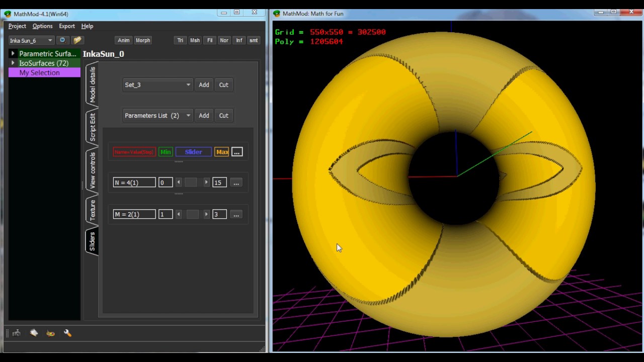644x362 pixels.
Task: Click the N = 4(1) value field
Action: click(134, 183)
